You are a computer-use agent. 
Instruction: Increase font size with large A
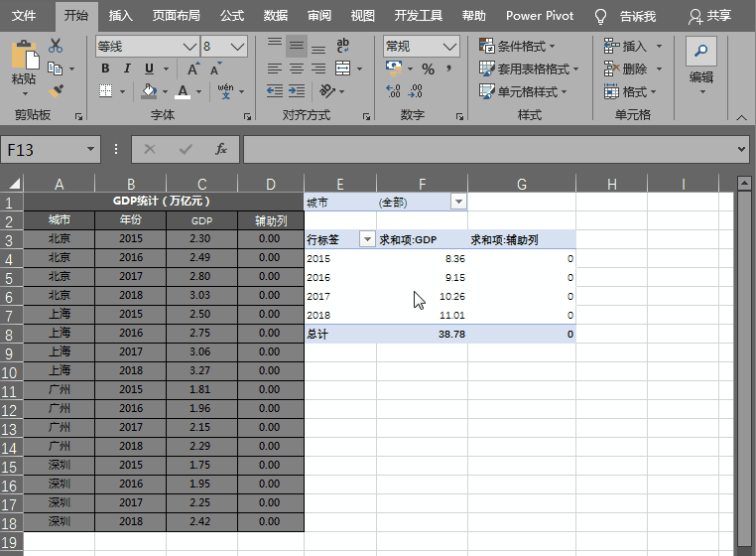193,69
